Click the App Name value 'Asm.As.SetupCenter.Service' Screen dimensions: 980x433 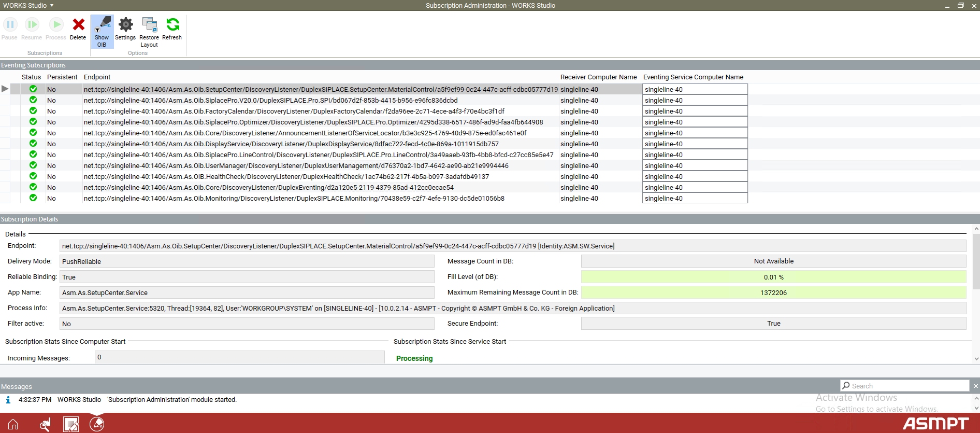coord(247,292)
